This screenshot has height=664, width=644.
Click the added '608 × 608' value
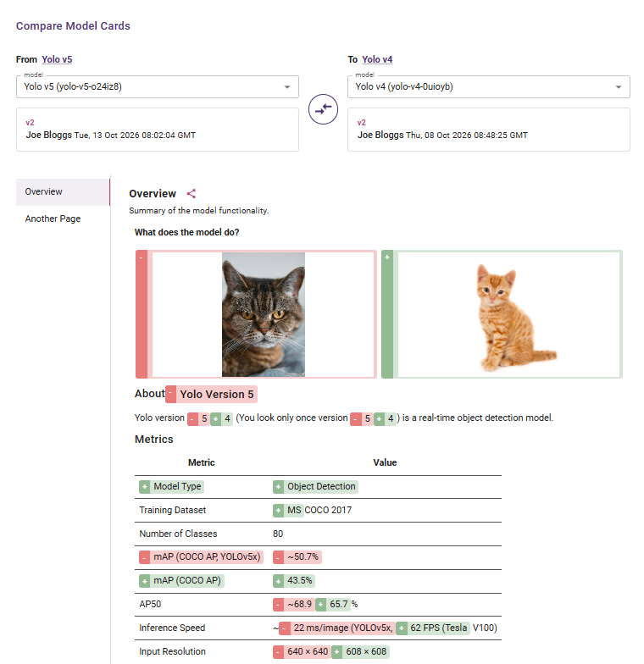pyautogui.click(x=361, y=652)
